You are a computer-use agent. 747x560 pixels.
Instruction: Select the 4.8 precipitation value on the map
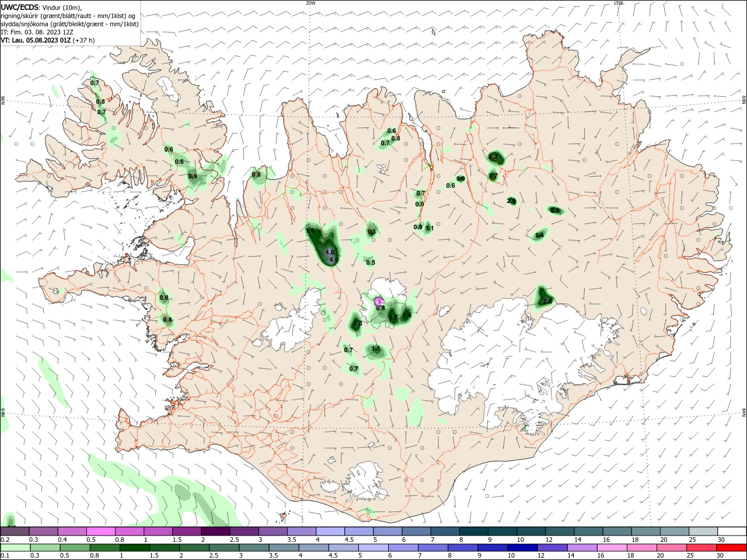(329, 252)
